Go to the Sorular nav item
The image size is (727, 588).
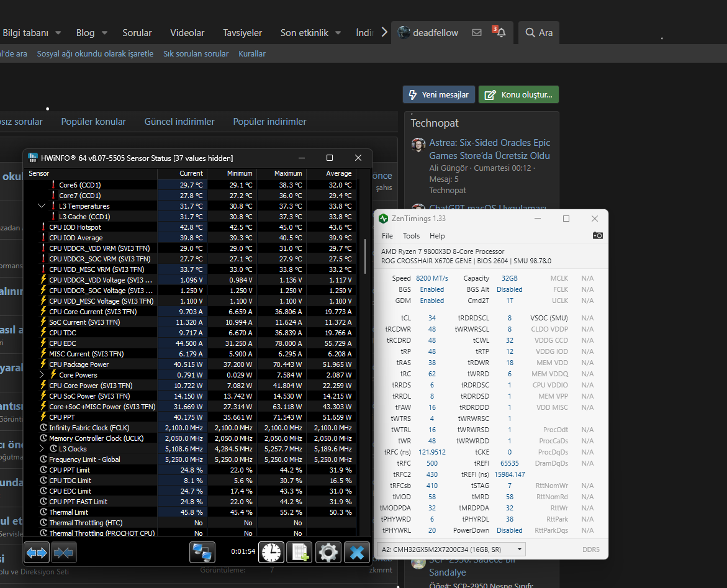pyautogui.click(x=137, y=32)
